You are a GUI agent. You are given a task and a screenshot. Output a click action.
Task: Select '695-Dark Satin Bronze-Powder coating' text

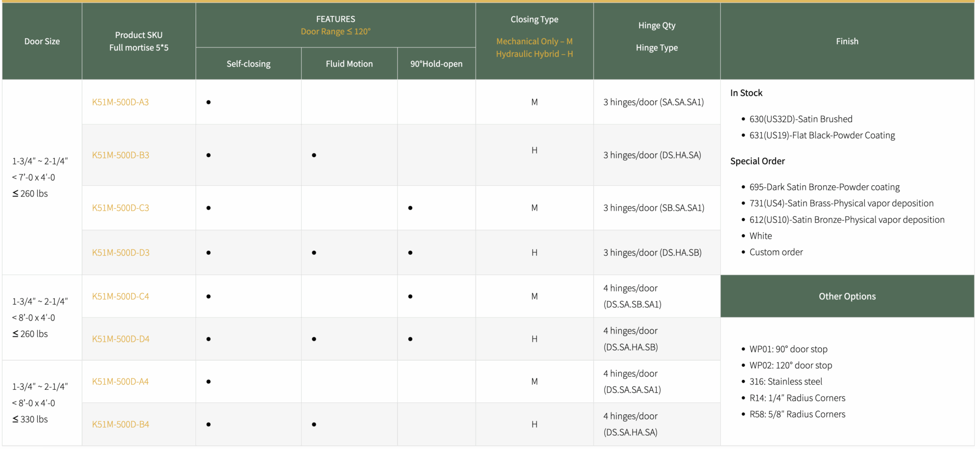(824, 187)
